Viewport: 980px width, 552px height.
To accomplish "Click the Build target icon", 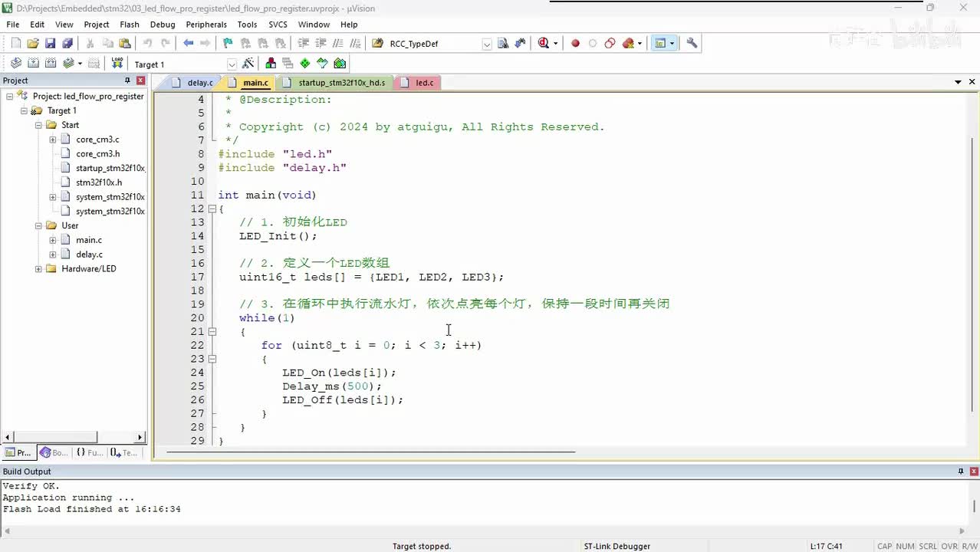I will (x=33, y=64).
